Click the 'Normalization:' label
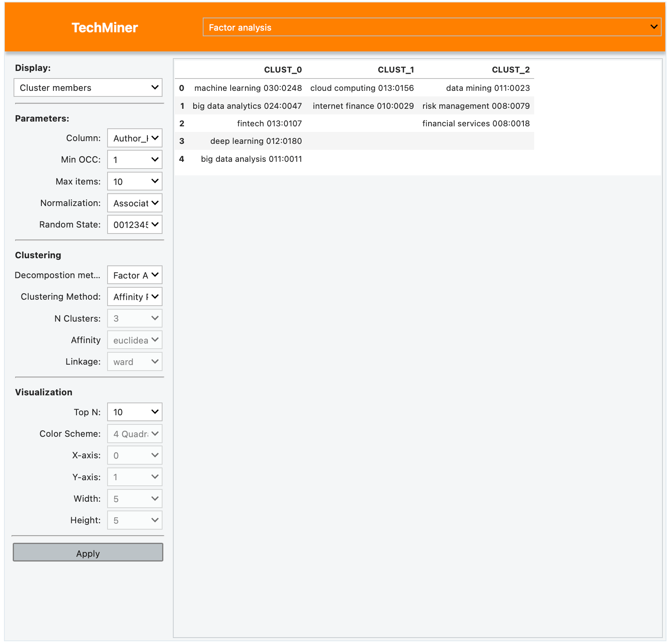This screenshot has height=644, width=670. pos(71,203)
